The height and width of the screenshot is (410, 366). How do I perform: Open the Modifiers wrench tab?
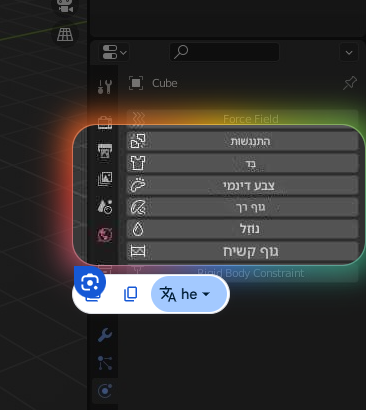(x=105, y=335)
